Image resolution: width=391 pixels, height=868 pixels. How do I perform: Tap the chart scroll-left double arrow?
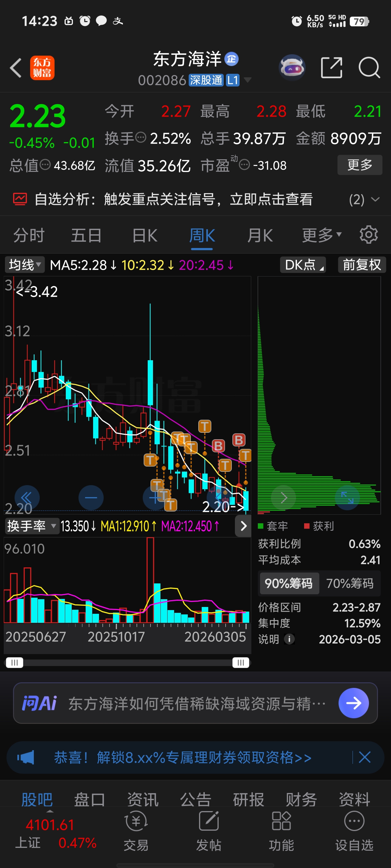(x=27, y=498)
